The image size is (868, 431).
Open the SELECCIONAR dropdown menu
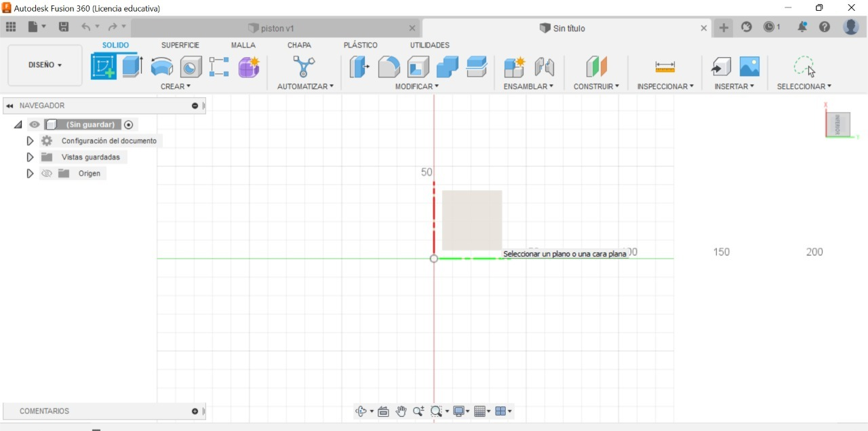tap(804, 86)
